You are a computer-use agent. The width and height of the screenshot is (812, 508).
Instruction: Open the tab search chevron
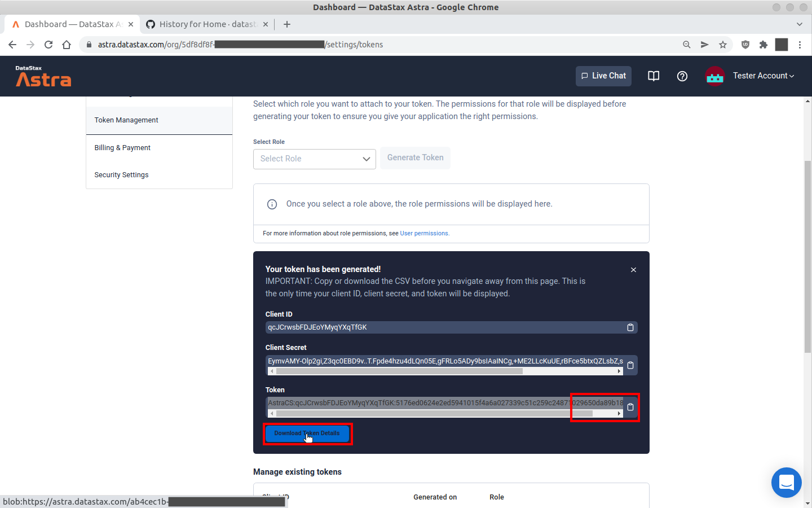click(799, 24)
